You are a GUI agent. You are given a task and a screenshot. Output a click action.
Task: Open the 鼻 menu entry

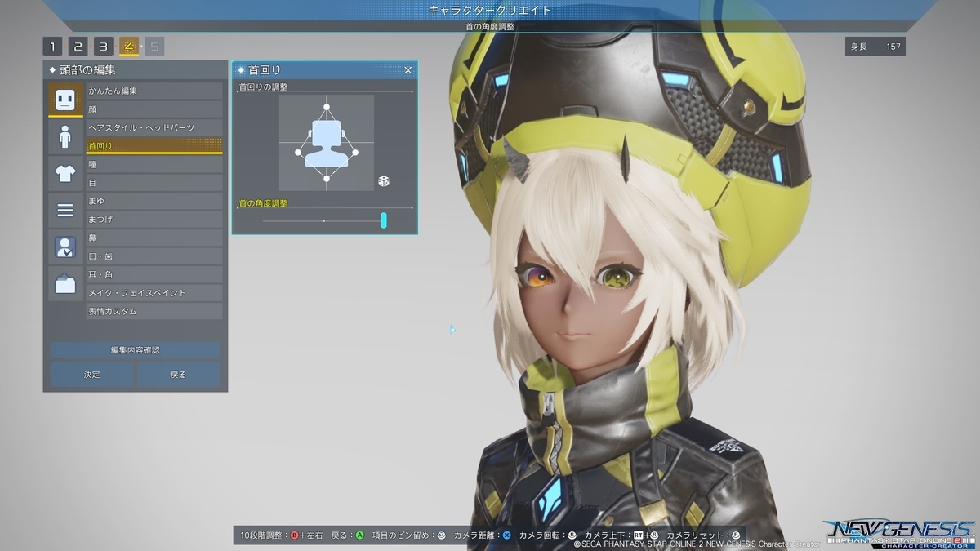(154, 238)
